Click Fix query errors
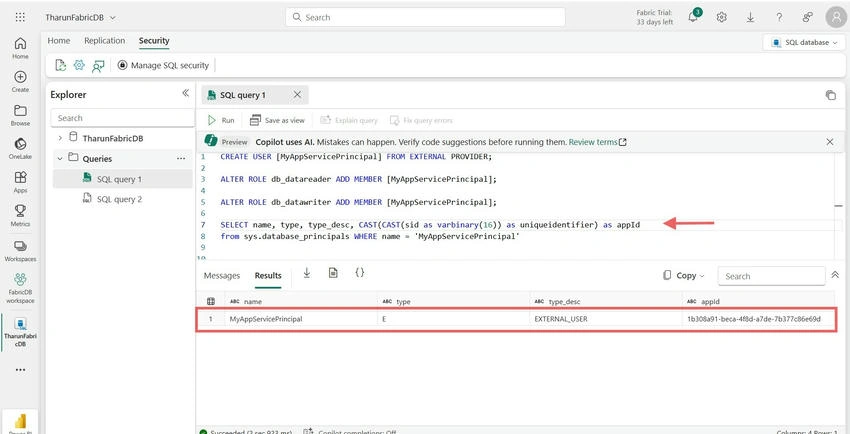Viewport: 850px width, 434px height. click(x=421, y=120)
